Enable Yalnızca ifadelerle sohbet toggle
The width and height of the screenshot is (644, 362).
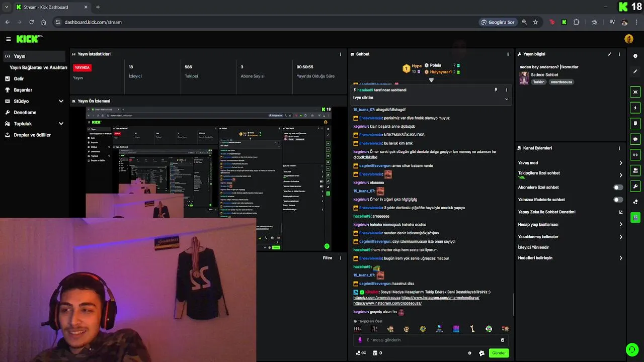point(618,200)
